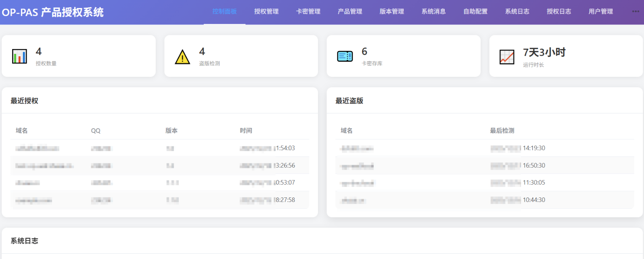Open the 卡密管理 menu
The height and width of the screenshot is (259, 644).
pyautogui.click(x=308, y=12)
